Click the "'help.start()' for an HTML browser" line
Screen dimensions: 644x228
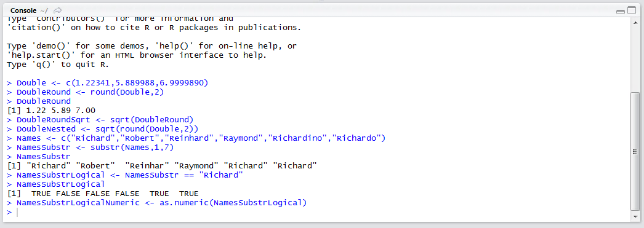point(137,55)
